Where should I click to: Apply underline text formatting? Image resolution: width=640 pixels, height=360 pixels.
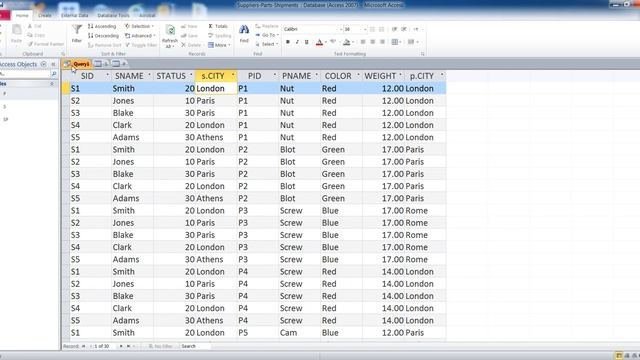(x=307, y=42)
